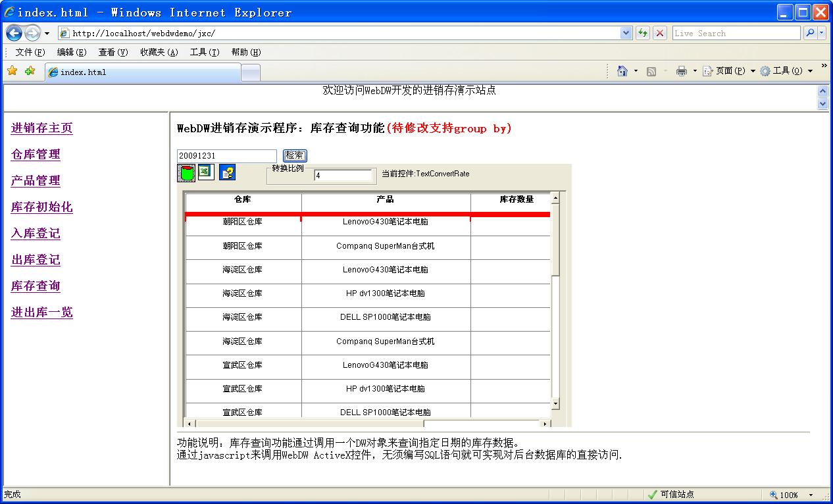
Task: Open a new blank tab
Action: click(251, 73)
